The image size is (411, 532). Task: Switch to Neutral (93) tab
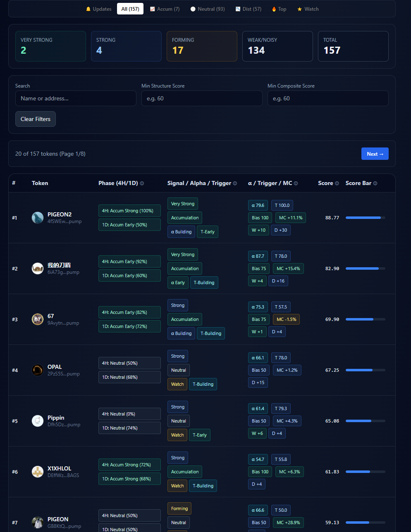point(208,9)
